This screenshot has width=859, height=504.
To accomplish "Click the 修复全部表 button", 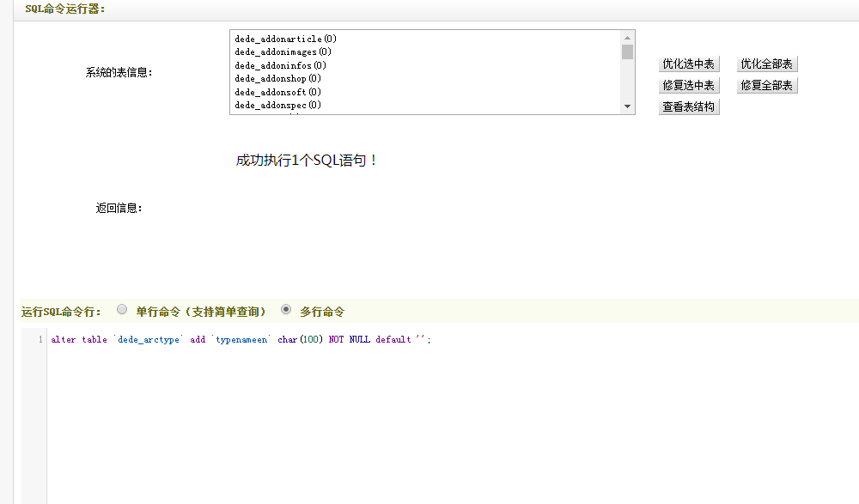I will tap(767, 86).
